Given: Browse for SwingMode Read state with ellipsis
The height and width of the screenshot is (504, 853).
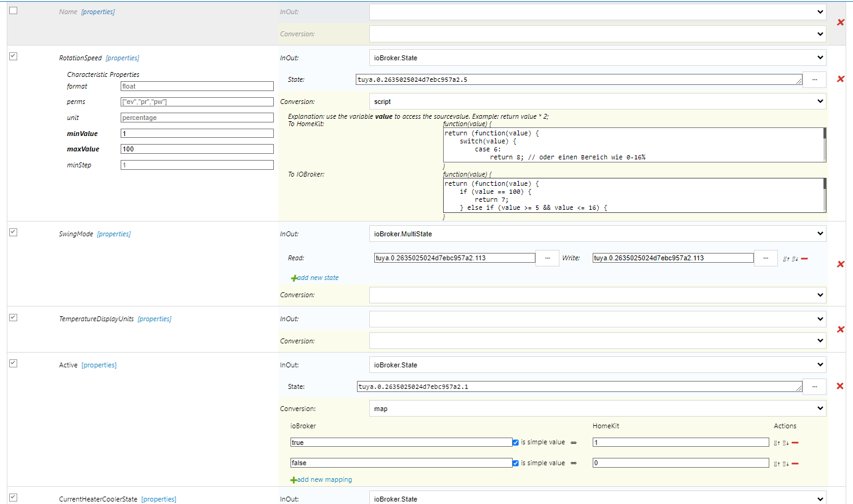Looking at the screenshot, I should [x=547, y=258].
